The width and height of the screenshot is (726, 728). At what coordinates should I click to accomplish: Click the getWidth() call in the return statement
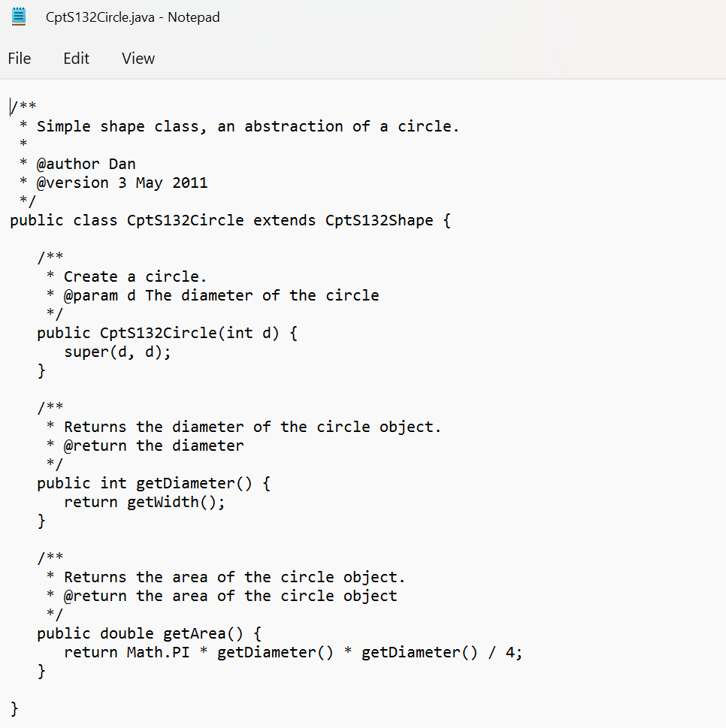173,502
